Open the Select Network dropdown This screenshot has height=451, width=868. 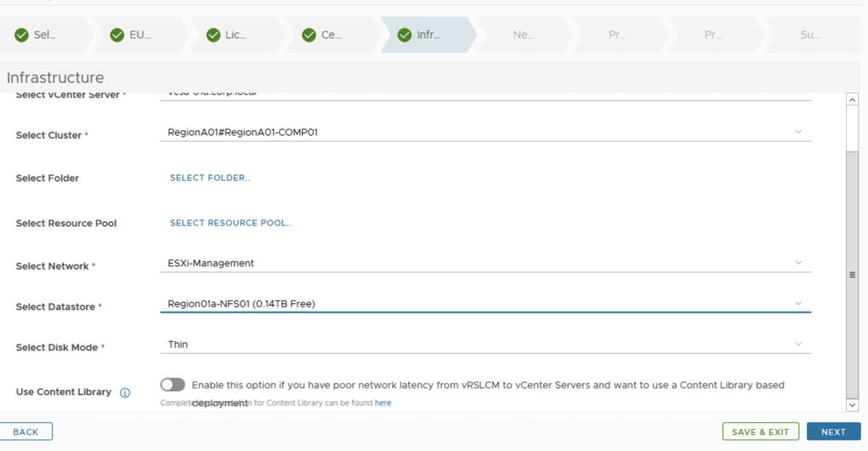point(798,263)
